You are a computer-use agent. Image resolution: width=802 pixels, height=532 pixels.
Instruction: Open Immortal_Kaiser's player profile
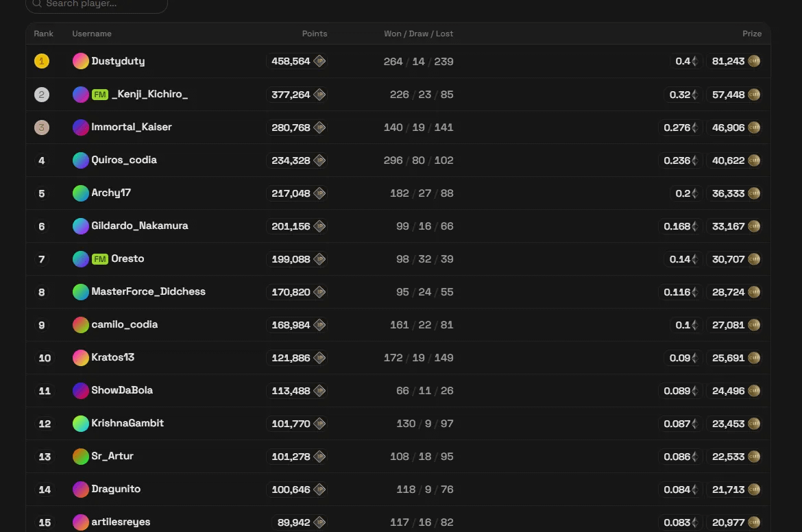coord(132,127)
